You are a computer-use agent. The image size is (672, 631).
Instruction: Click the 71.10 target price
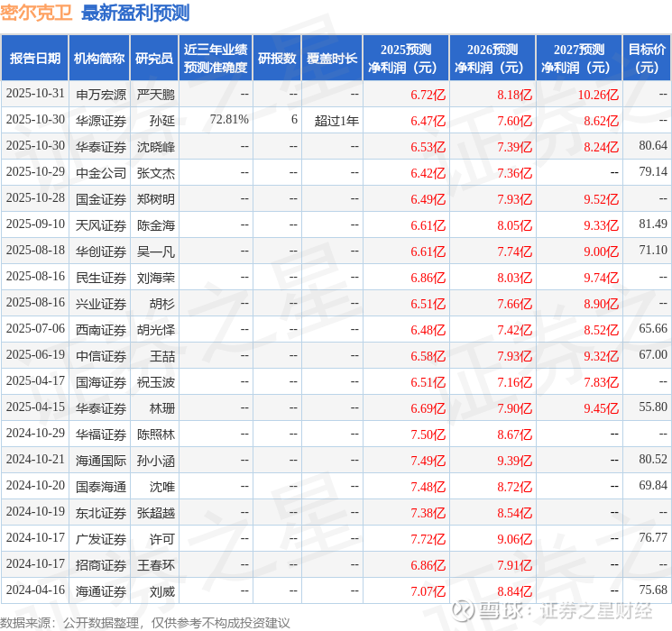[653, 251]
